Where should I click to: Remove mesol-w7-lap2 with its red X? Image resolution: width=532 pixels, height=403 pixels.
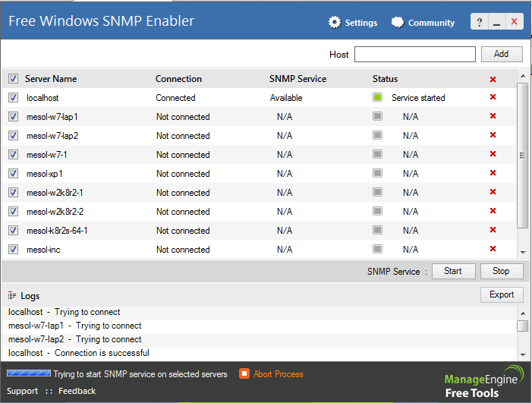pos(493,135)
